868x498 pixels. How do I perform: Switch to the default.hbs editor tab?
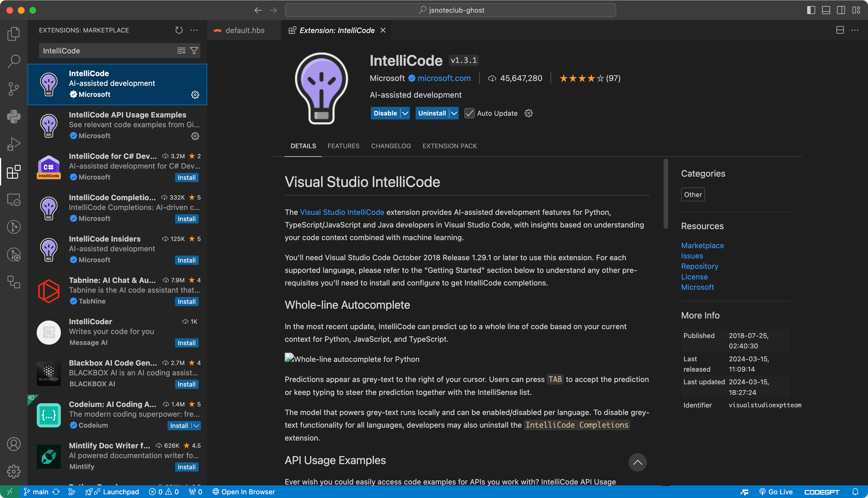244,30
